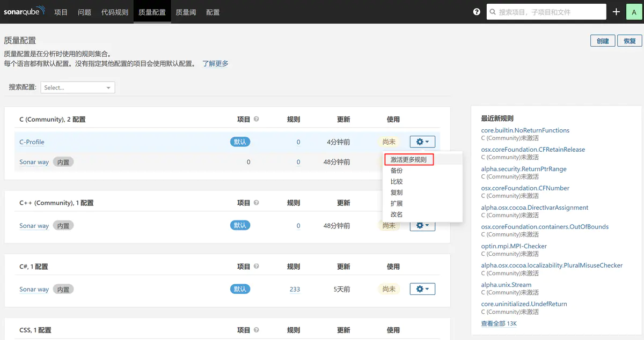The height and width of the screenshot is (340, 644).
Task: Open rule osx.coreFoundation.CFRetainRelease
Action: pyautogui.click(x=533, y=150)
